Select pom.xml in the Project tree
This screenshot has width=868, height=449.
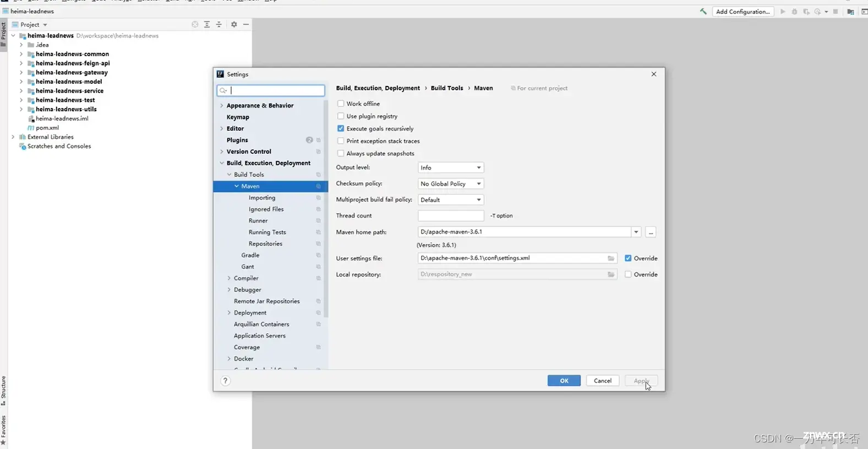pos(47,128)
